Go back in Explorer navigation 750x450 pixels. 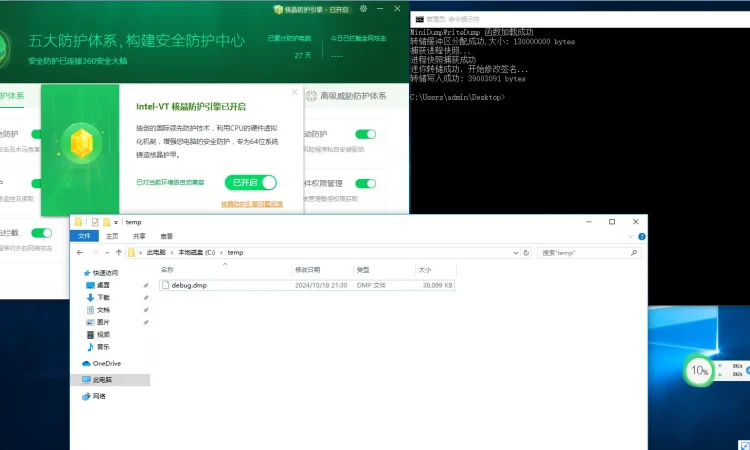(80, 252)
